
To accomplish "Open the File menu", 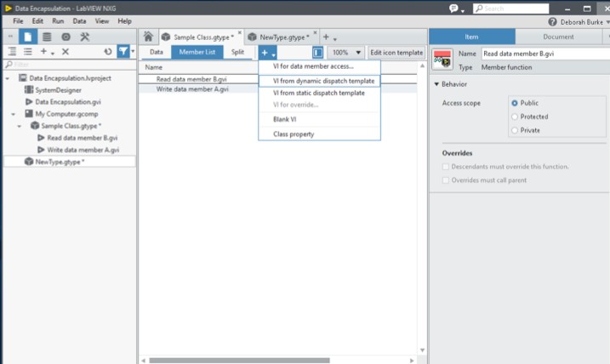I will pos(18,21).
